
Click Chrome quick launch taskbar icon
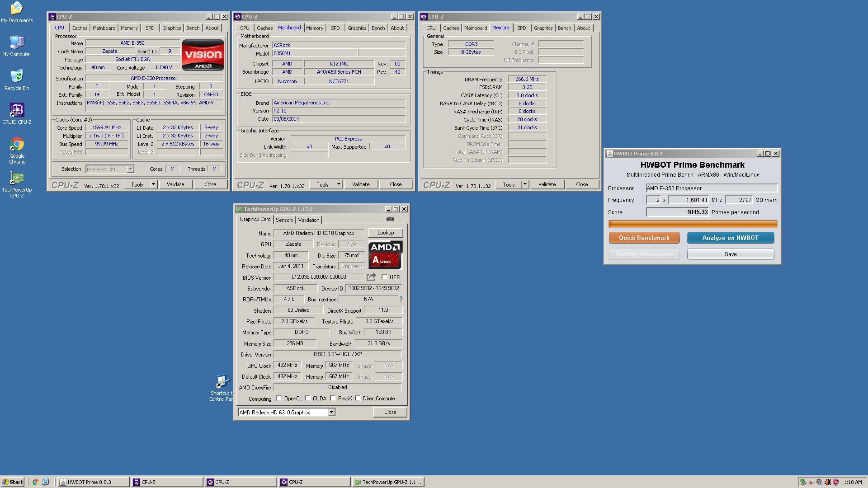pos(35,482)
